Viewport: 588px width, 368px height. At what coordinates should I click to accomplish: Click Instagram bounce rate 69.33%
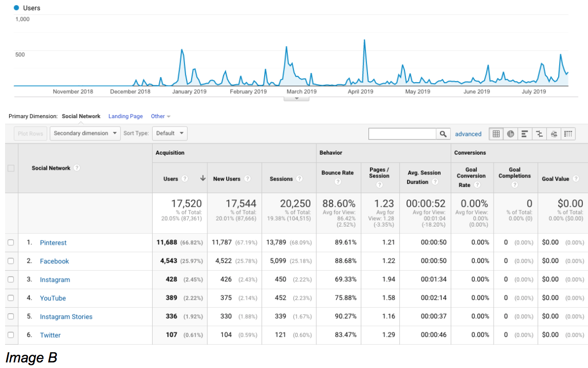(x=345, y=279)
